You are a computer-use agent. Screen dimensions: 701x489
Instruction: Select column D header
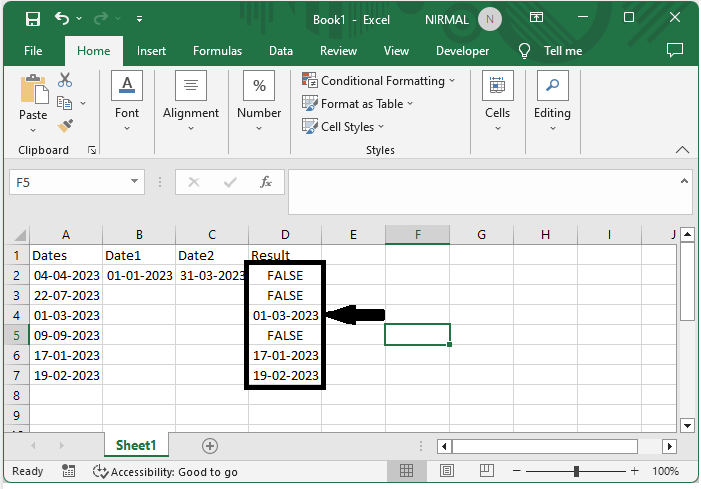pyautogui.click(x=285, y=235)
